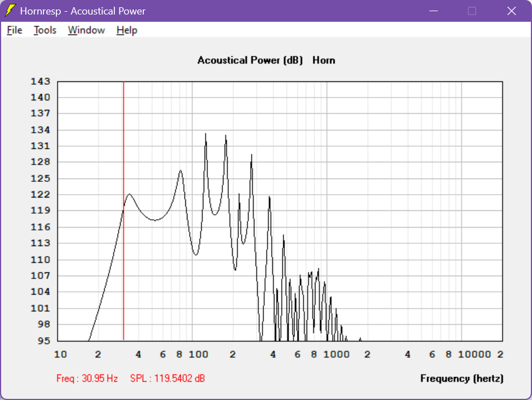Close the Acoustical Power window

pos(511,11)
